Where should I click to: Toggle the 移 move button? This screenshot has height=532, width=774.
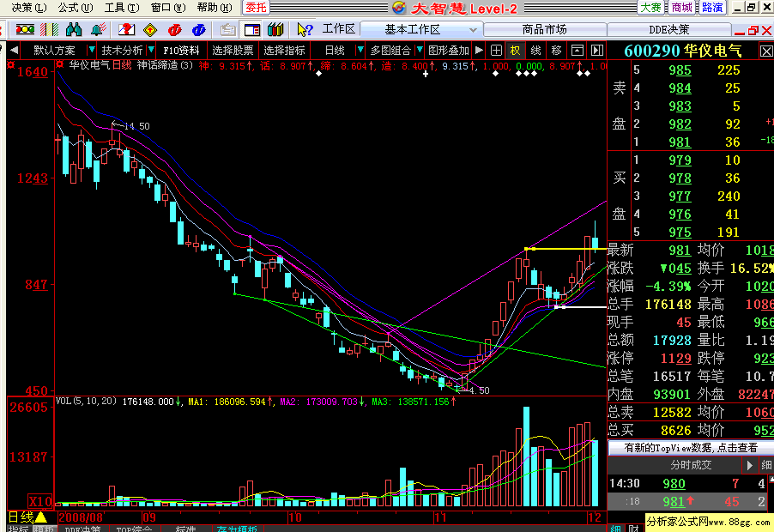(x=556, y=50)
